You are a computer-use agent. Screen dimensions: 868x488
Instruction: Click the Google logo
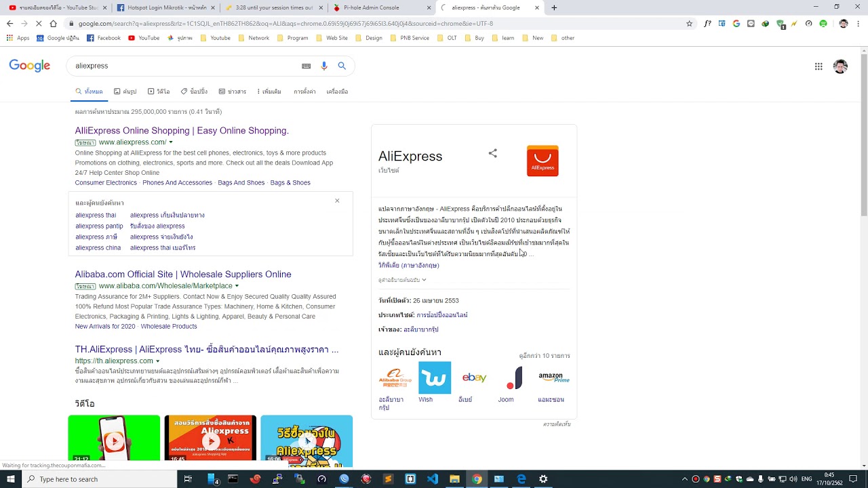coord(29,66)
